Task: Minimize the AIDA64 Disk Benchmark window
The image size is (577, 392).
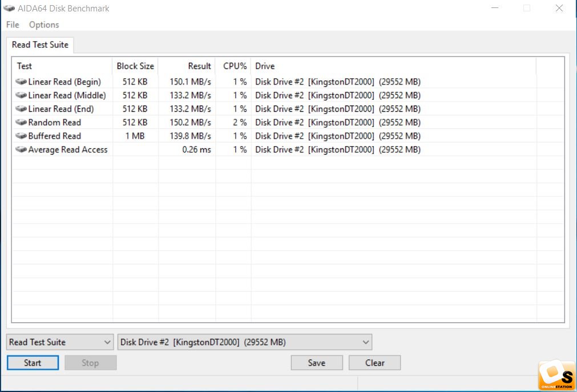Action: (495, 8)
